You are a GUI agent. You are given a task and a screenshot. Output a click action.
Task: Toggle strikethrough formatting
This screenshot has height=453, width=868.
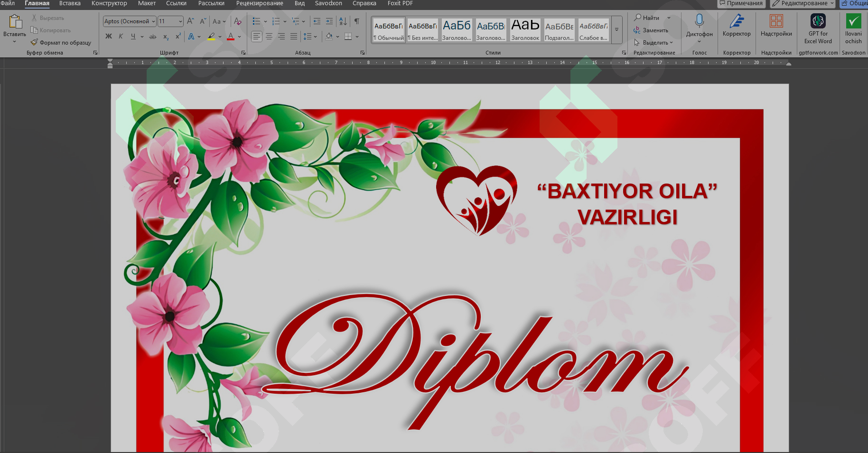[153, 37]
